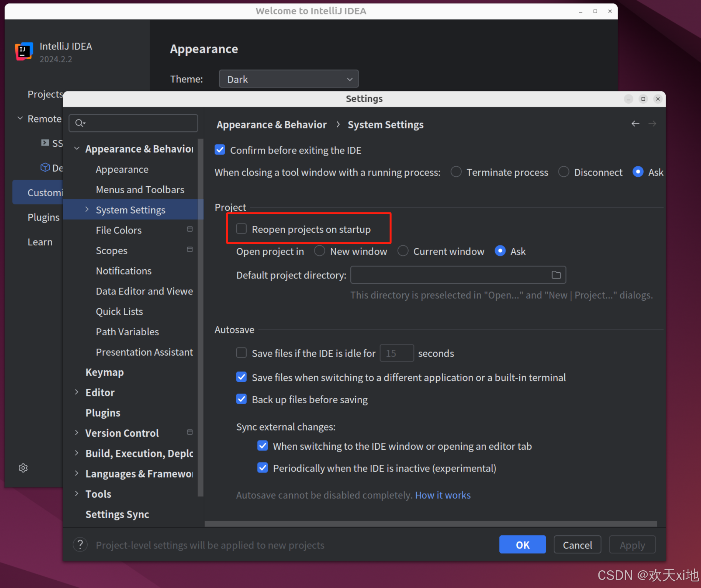The image size is (701, 588).
Task: Click the SSH terminal icon in Welcome sidebar
Action: pyautogui.click(x=45, y=143)
